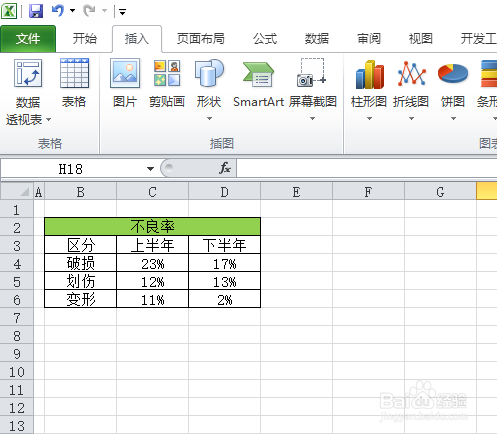
Task: Open the 文件 tab
Action: [28, 39]
